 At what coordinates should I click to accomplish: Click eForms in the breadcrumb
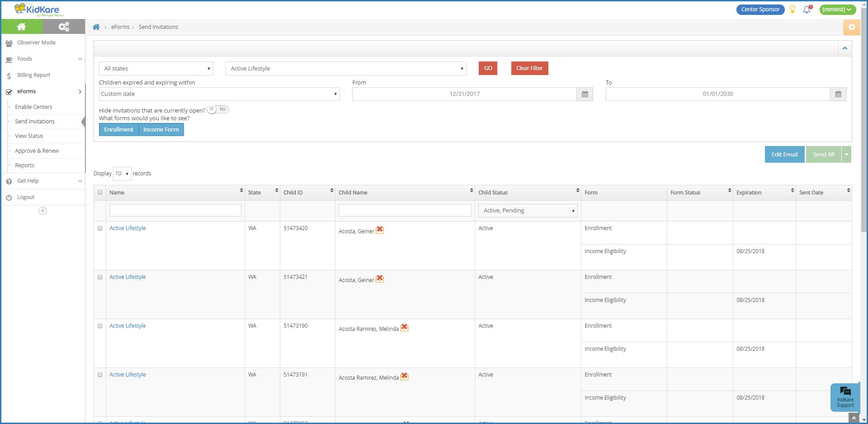[120, 27]
